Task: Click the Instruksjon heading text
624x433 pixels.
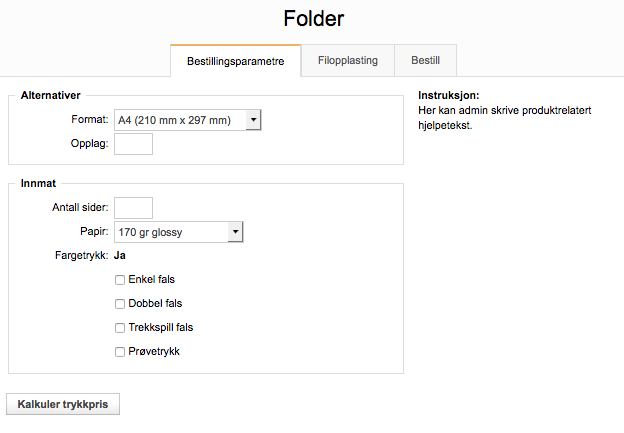Action: click(449, 96)
